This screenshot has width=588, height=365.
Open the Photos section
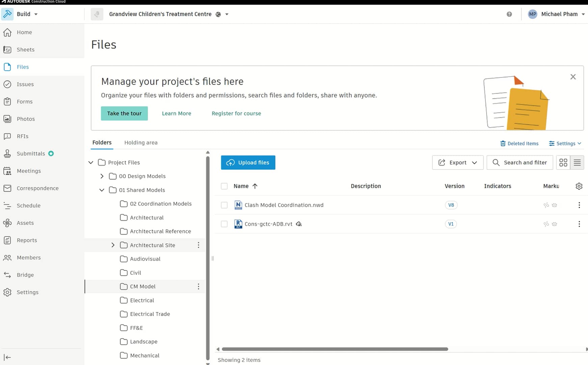(x=25, y=119)
